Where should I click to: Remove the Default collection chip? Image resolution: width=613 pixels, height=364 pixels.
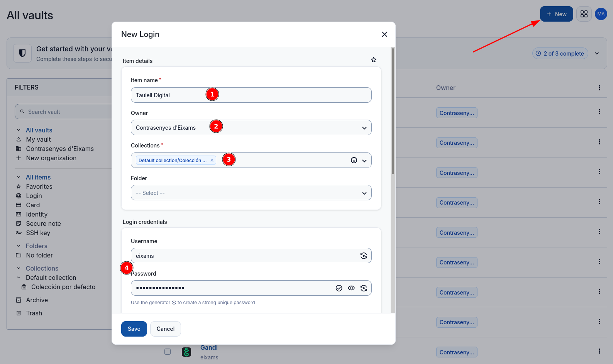click(x=212, y=161)
